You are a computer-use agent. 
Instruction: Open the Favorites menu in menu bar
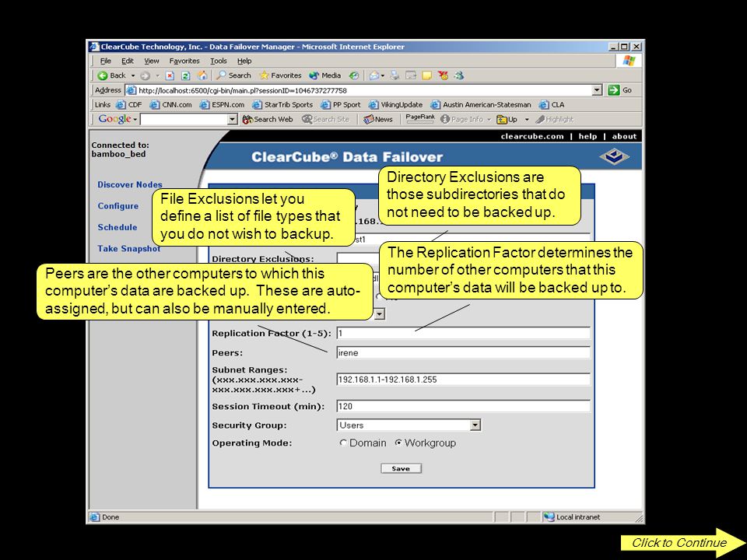pos(184,61)
